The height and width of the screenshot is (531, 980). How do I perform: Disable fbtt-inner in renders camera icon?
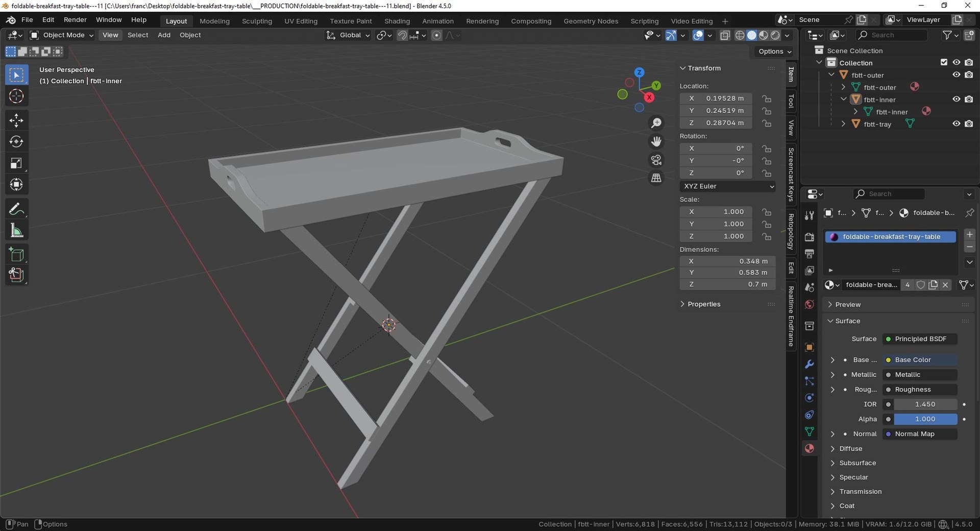point(969,99)
